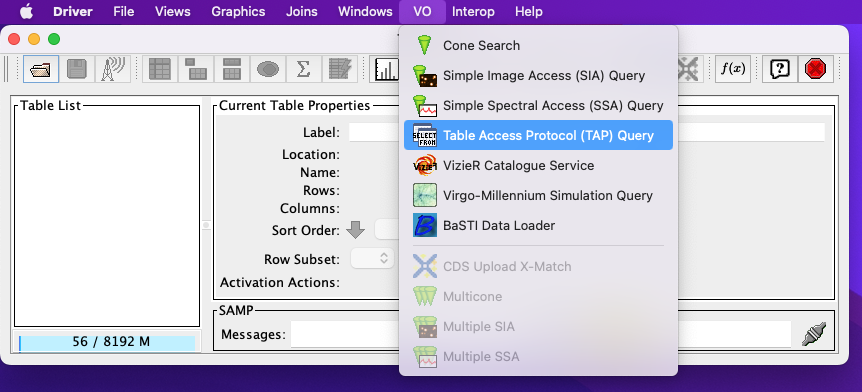The width and height of the screenshot is (862, 392).
Task: Open the Windows menu
Action: pos(365,12)
